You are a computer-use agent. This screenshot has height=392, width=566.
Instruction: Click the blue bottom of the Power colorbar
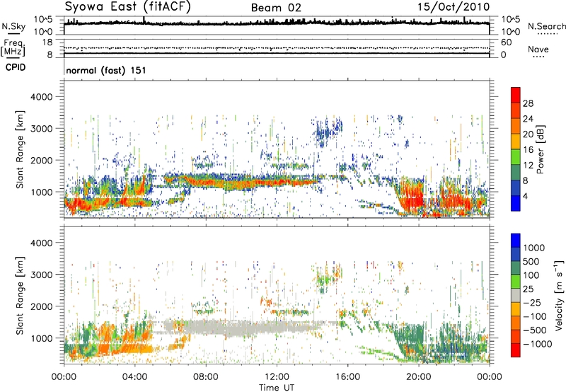point(516,203)
